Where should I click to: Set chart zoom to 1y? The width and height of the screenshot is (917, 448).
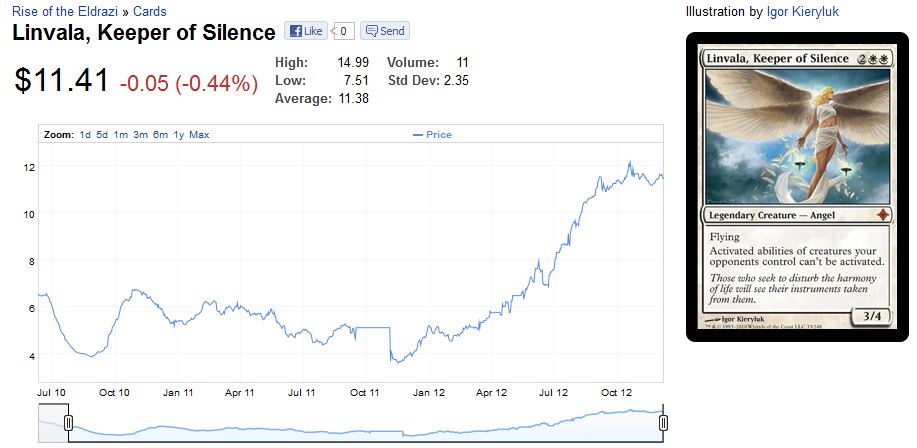[x=178, y=135]
